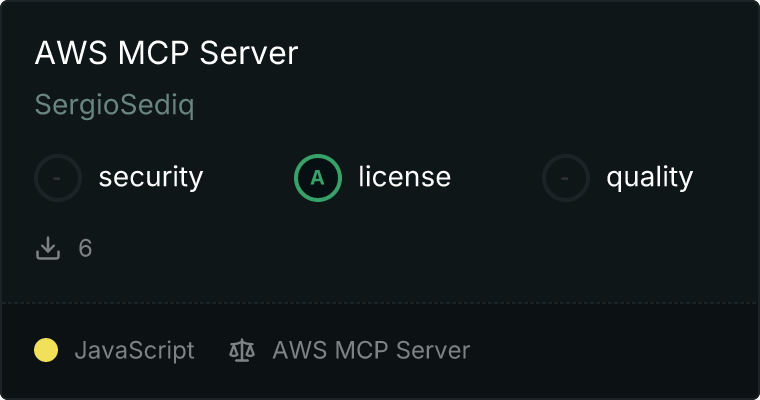Select the security label text
This screenshot has width=760, height=400.
150,178
